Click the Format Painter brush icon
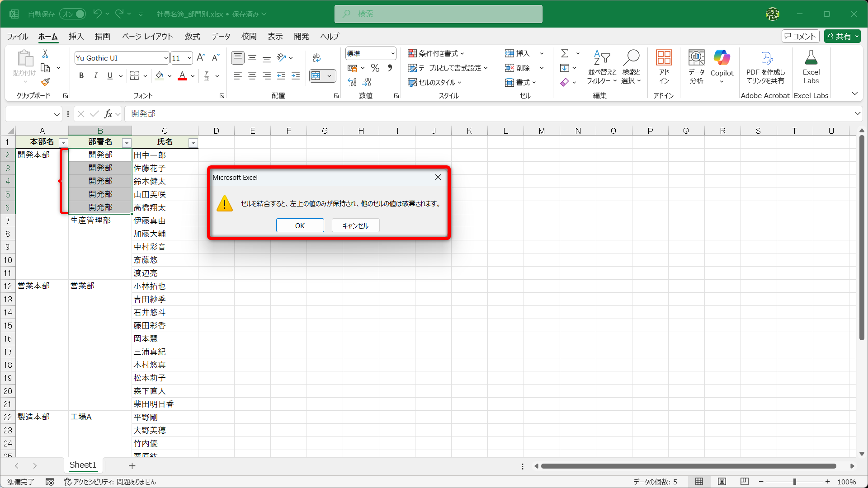Viewport: 868px width, 488px height. [45, 82]
